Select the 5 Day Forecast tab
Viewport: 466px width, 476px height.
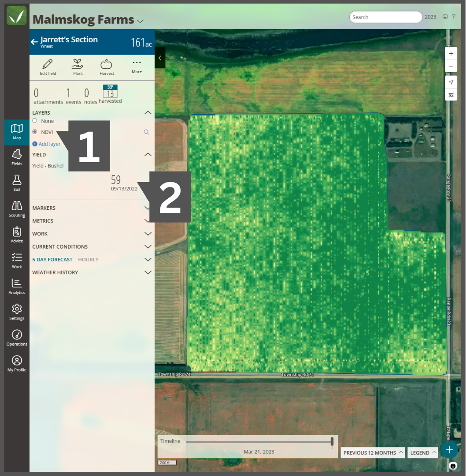coord(52,260)
